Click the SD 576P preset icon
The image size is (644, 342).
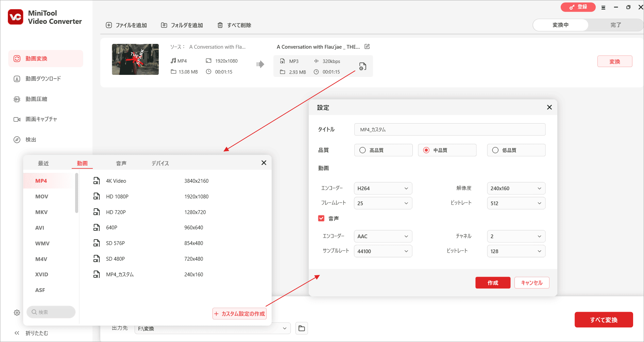97,243
